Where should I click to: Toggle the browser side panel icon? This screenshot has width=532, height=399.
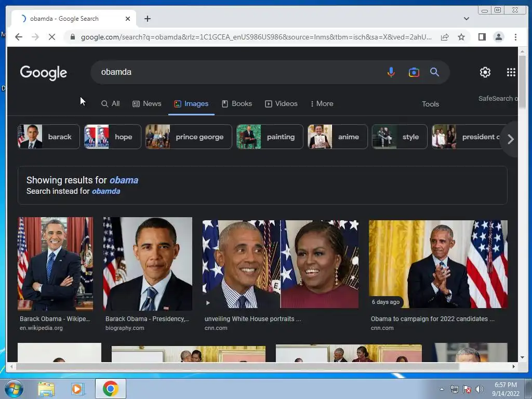tap(482, 37)
